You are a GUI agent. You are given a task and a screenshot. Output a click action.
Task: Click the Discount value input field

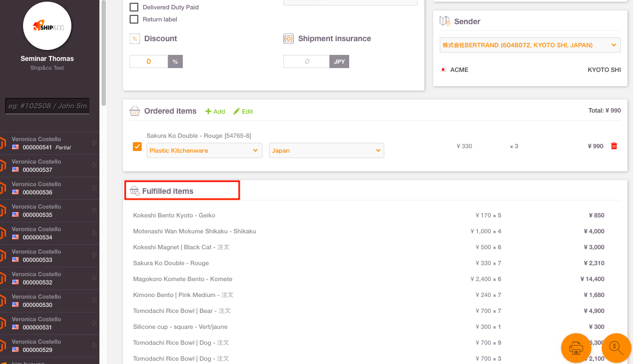[149, 61]
